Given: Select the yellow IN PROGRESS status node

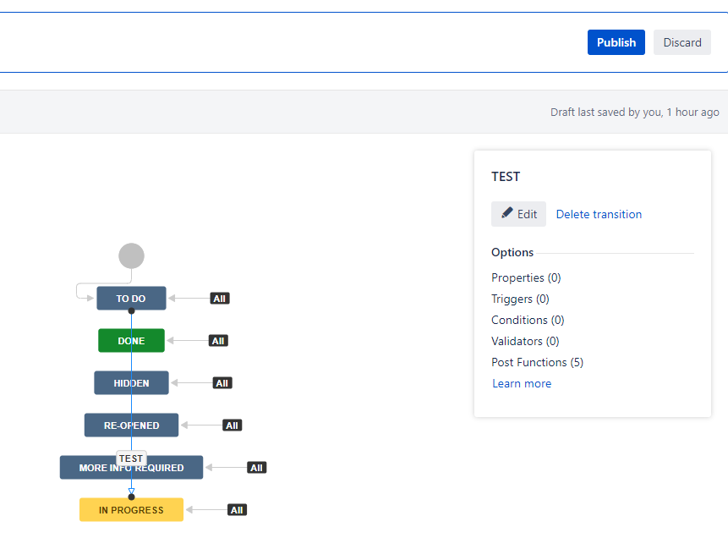Looking at the screenshot, I should 131,509.
